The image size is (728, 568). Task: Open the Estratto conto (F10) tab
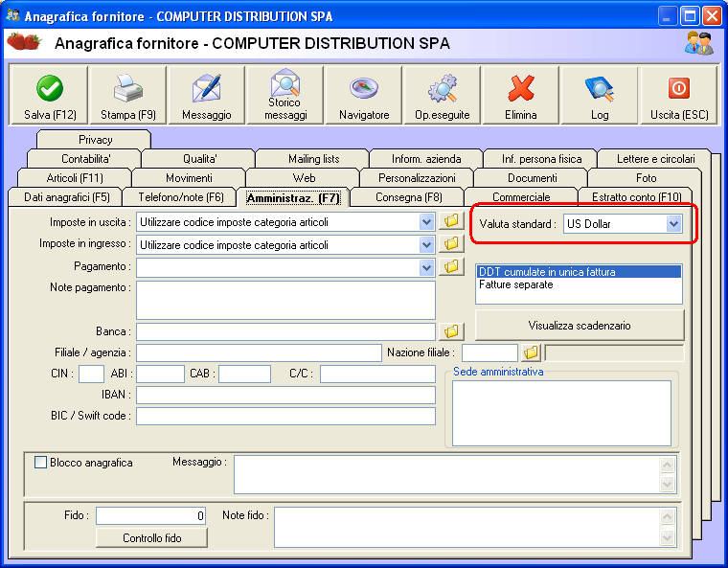(x=636, y=197)
